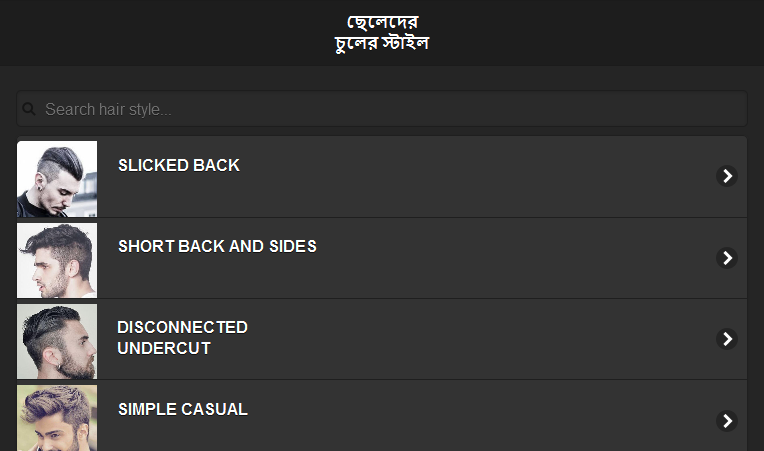Click the Bengali title in the header
The width and height of the screenshot is (764, 451).
382,33
